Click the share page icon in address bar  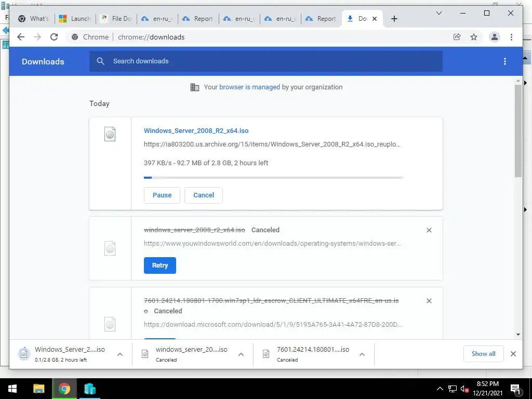[x=457, y=37]
